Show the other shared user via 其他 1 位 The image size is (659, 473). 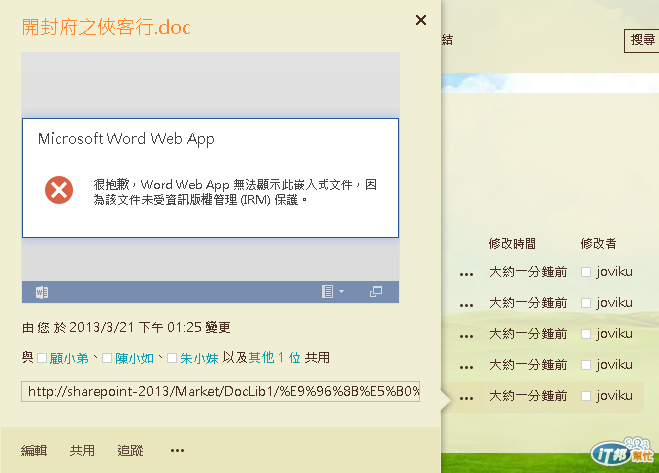tap(274, 358)
